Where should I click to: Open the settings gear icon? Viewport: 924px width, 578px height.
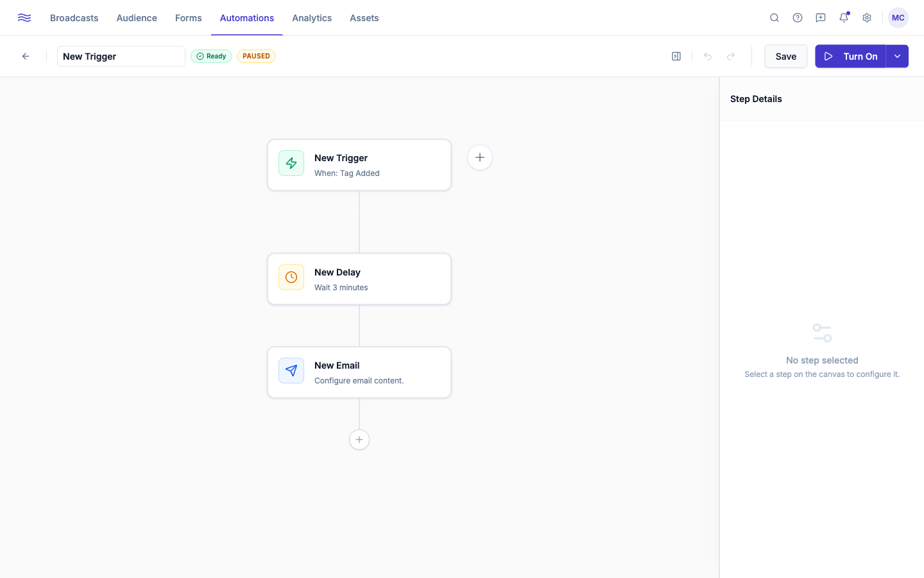coord(867,18)
